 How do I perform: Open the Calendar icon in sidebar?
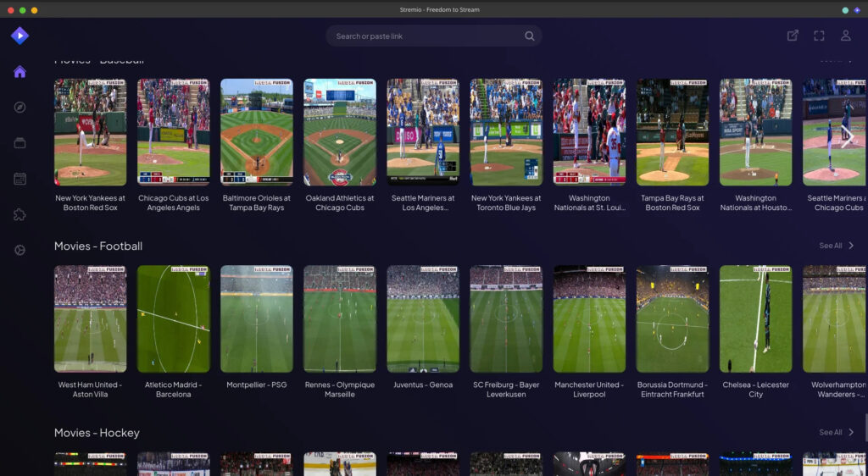coord(20,179)
